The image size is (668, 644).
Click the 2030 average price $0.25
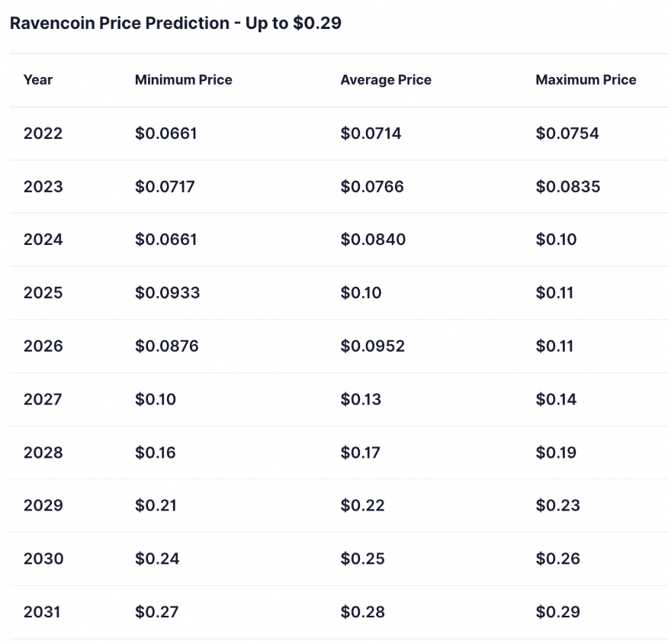362,559
